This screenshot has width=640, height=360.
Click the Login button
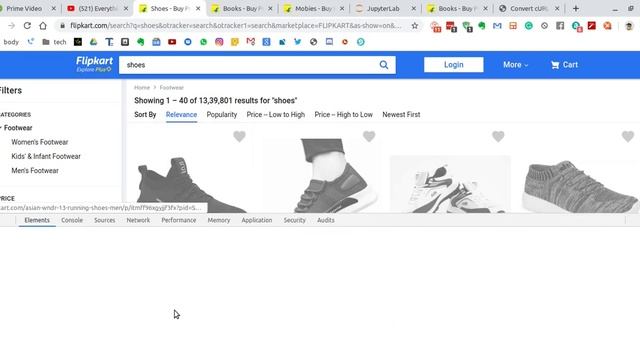click(x=453, y=65)
